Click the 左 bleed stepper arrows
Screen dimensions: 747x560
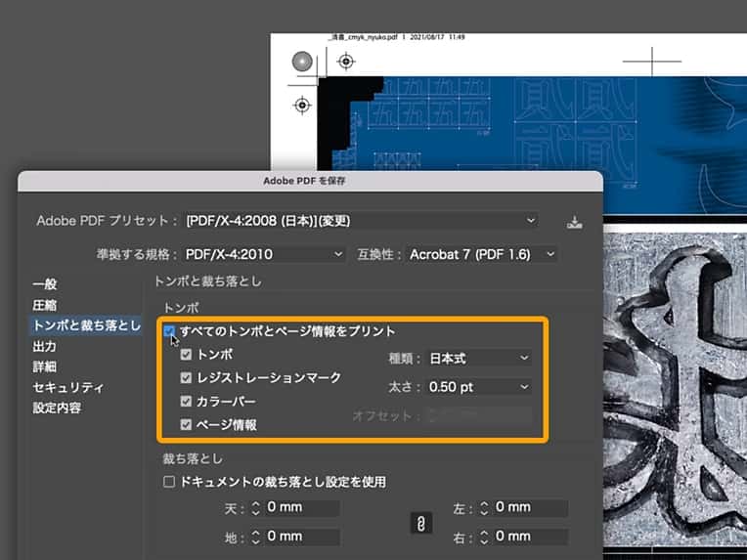click(484, 507)
